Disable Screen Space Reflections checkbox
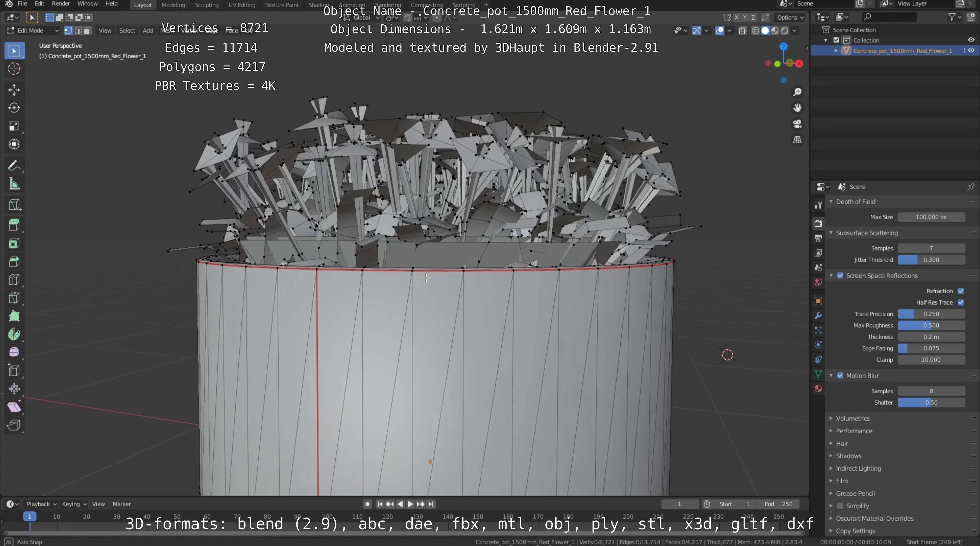 click(840, 276)
